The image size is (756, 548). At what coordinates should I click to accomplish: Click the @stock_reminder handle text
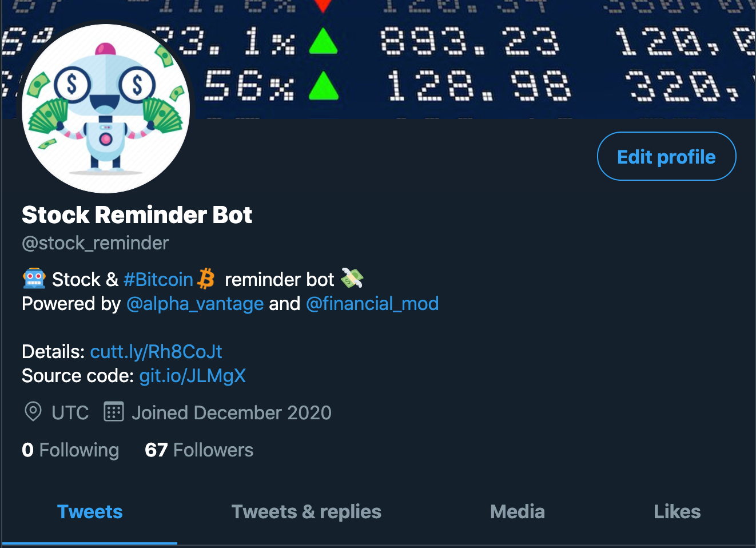pyautogui.click(x=96, y=243)
